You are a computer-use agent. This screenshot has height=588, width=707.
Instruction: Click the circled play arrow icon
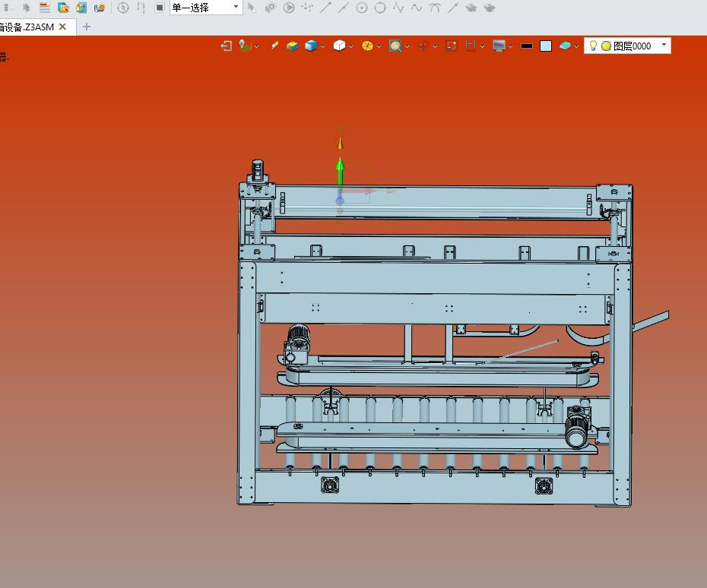click(x=289, y=7)
